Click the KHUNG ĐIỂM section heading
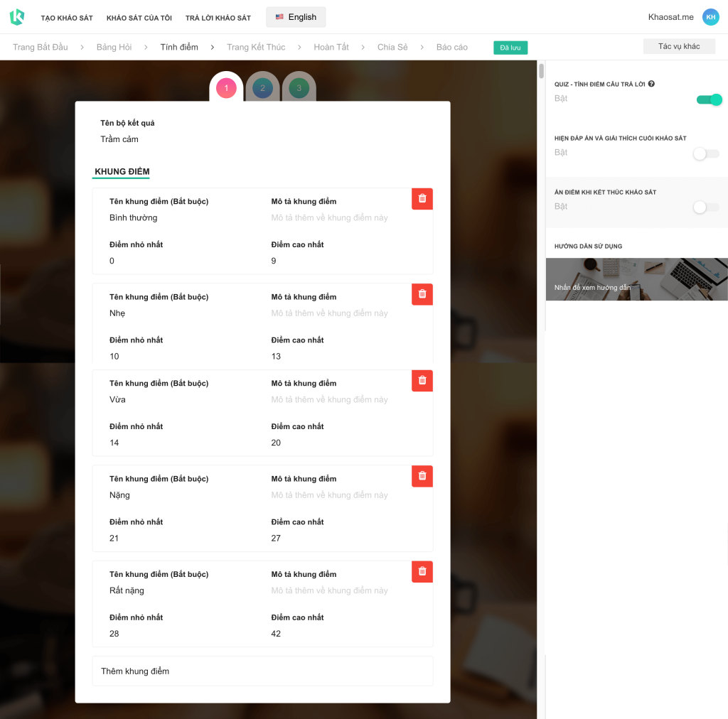Screen dimensions: 728x719 [122, 172]
